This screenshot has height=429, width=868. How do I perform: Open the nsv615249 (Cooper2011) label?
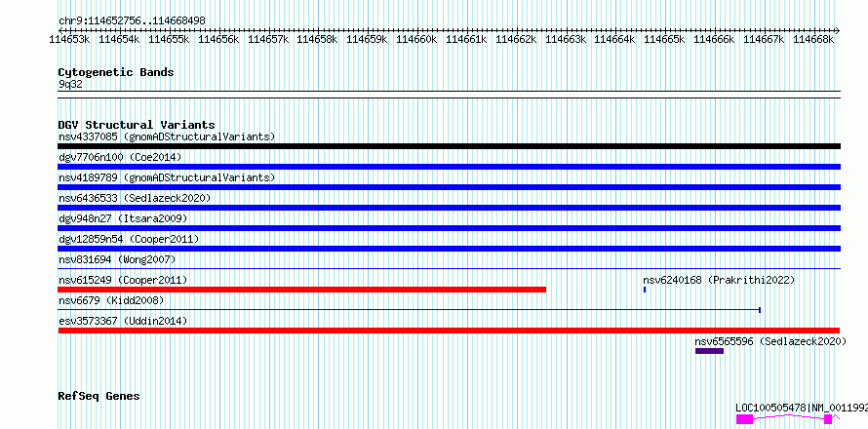(123, 280)
